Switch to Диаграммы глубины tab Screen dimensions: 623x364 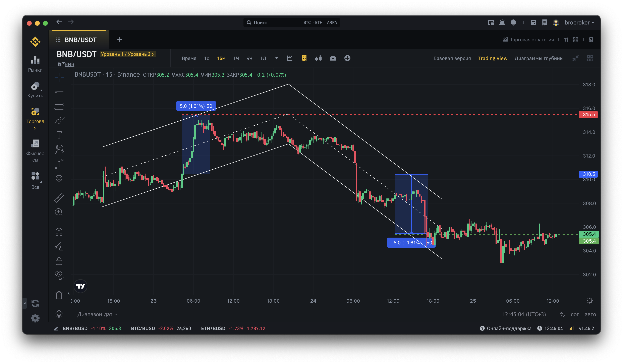click(x=539, y=58)
